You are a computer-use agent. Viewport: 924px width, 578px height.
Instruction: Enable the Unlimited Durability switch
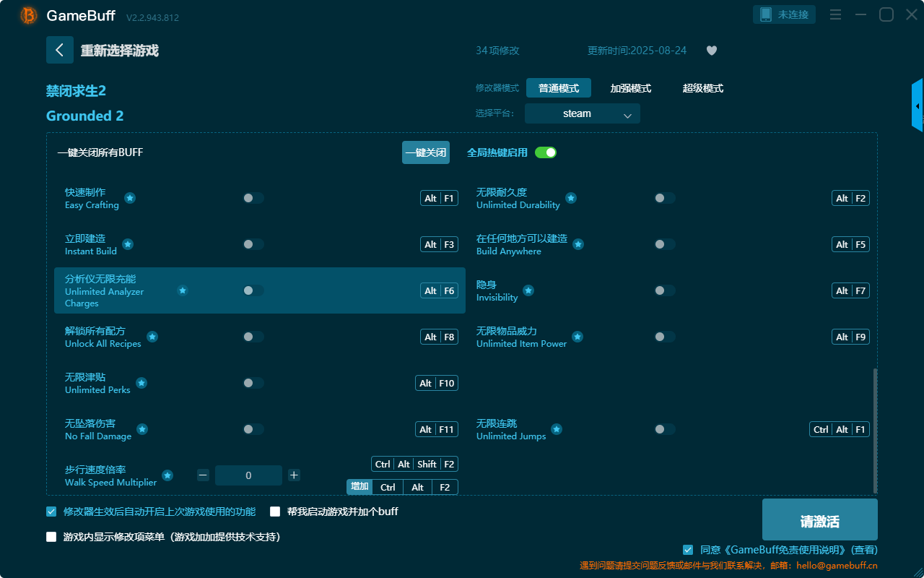tap(665, 198)
